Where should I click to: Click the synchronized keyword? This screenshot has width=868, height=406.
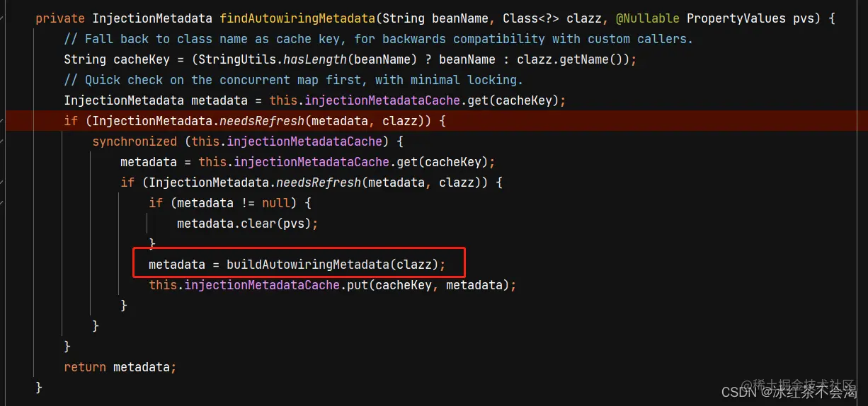tap(135, 141)
